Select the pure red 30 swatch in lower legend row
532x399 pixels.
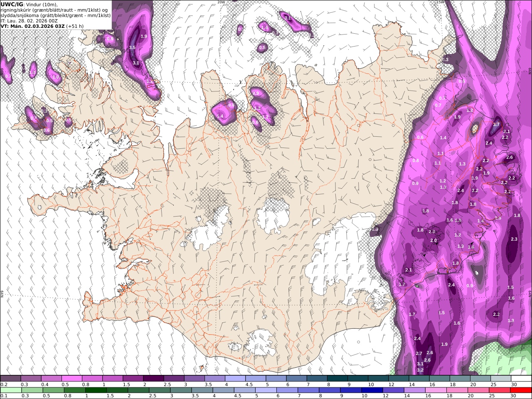(x=521, y=390)
